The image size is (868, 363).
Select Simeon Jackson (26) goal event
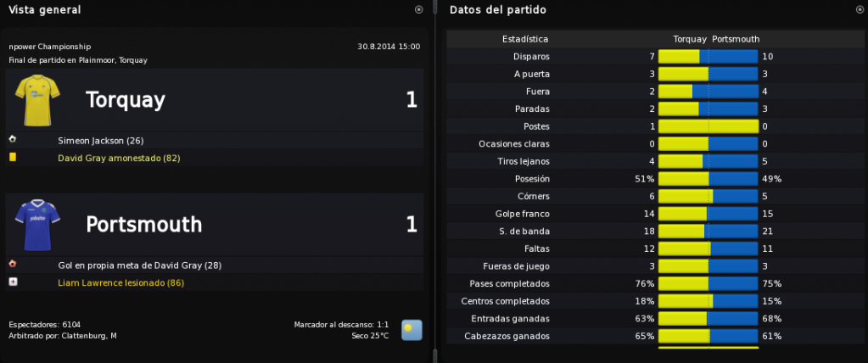coord(101,141)
